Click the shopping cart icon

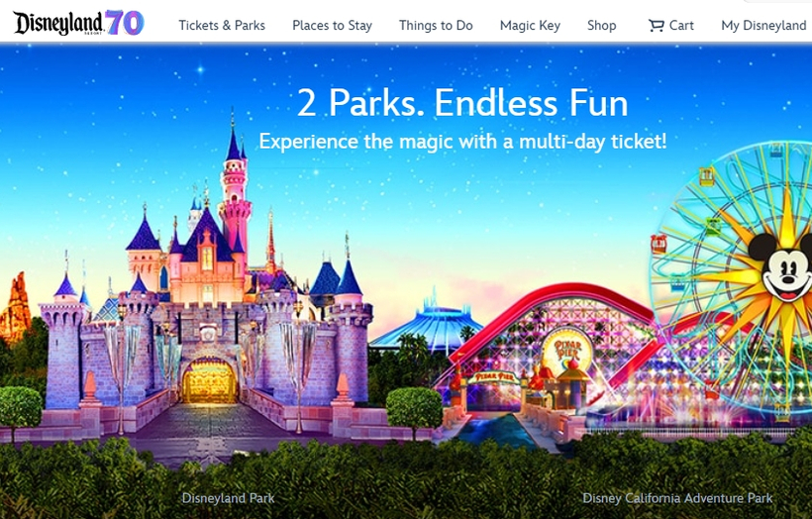pyautogui.click(x=656, y=26)
